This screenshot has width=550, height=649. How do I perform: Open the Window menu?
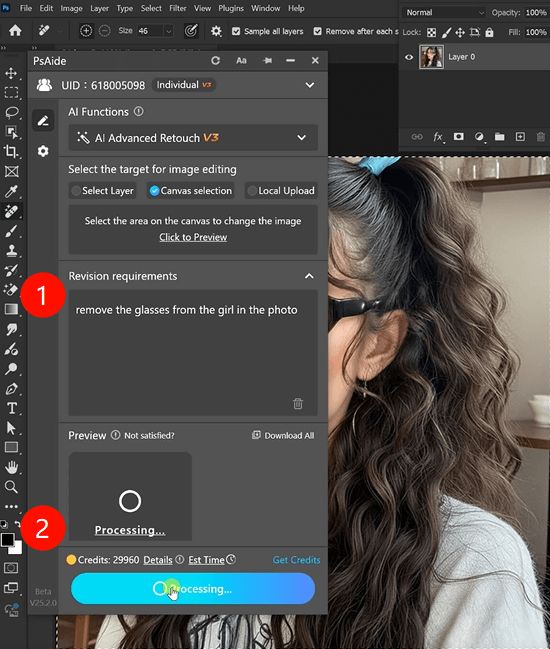(x=265, y=8)
